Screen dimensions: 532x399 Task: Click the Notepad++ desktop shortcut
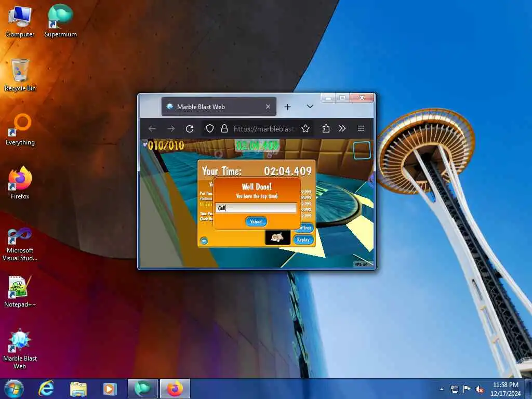pyautogui.click(x=20, y=292)
